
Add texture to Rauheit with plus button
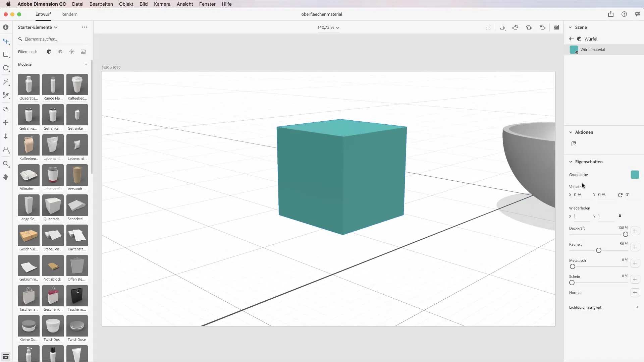click(635, 247)
